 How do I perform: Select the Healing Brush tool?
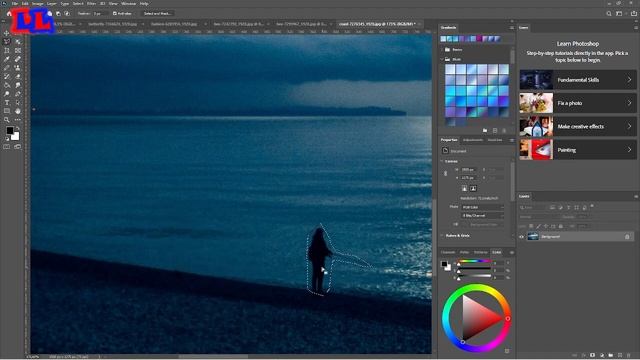(x=18, y=59)
